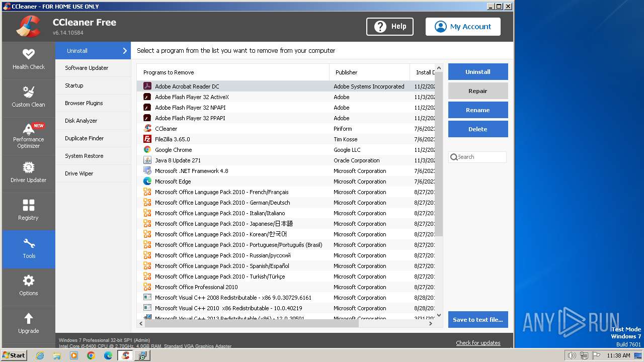The height and width of the screenshot is (362, 644).
Task: Open the Help button
Action: click(390, 27)
